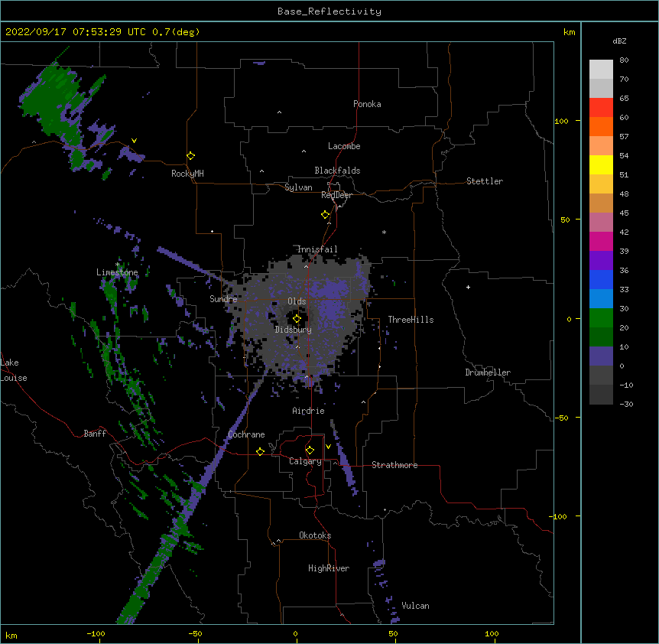
Task: Select the yellow diamond marker below Cochrane
Action: 260,451
